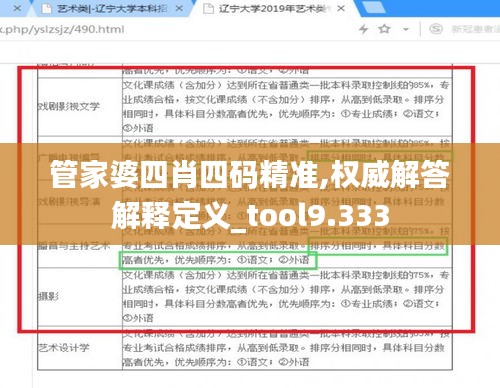Click the green-highlighted 高者优先 text box

click(218, 260)
